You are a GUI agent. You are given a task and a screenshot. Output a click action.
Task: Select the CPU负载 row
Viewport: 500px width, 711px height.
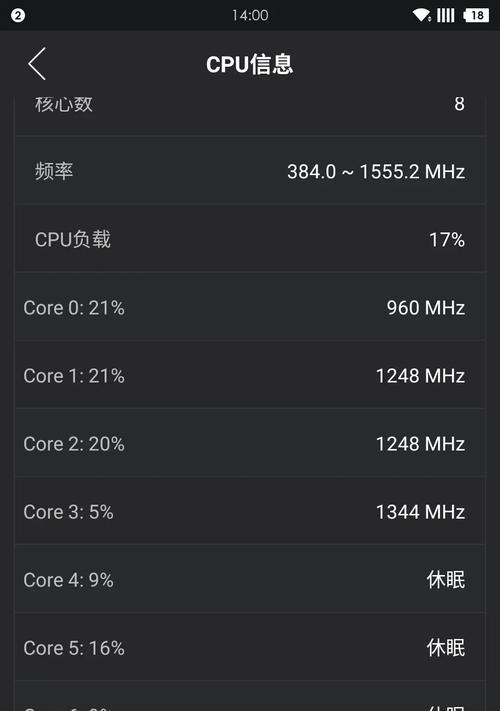[x=250, y=239]
